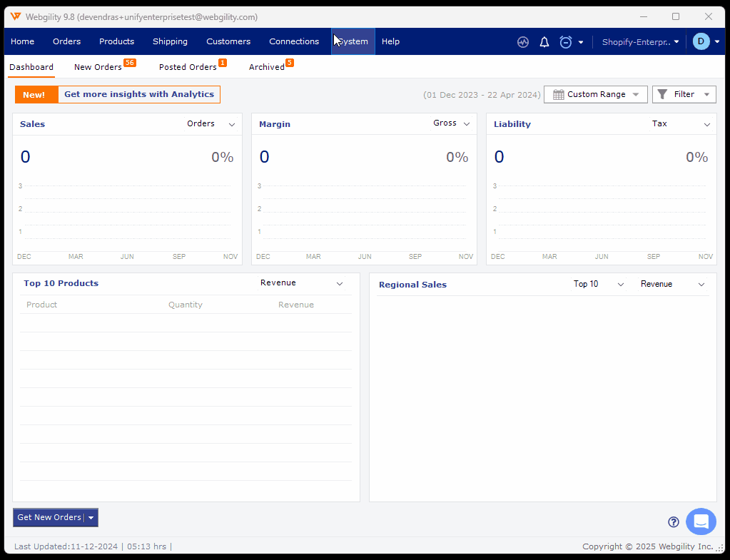Image resolution: width=730 pixels, height=560 pixels.
Task: Click the scheduler alarm clock icon
Action: (x=566, y=42)
